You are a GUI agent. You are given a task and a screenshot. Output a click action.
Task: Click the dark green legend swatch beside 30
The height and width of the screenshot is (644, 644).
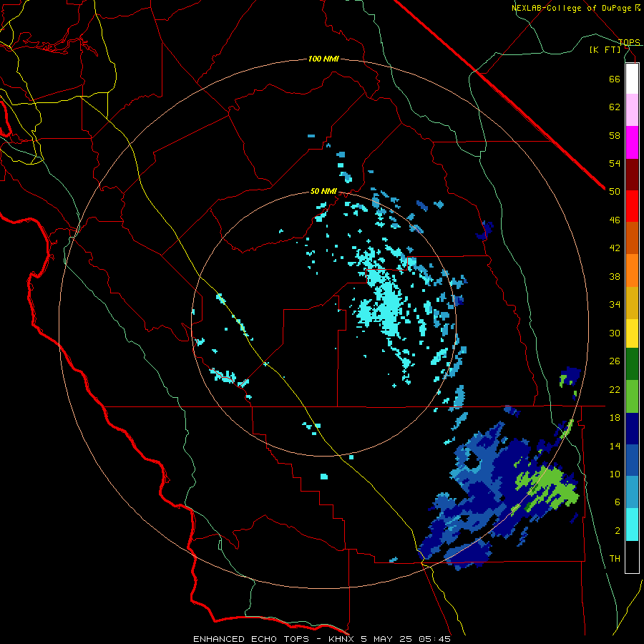632,364
